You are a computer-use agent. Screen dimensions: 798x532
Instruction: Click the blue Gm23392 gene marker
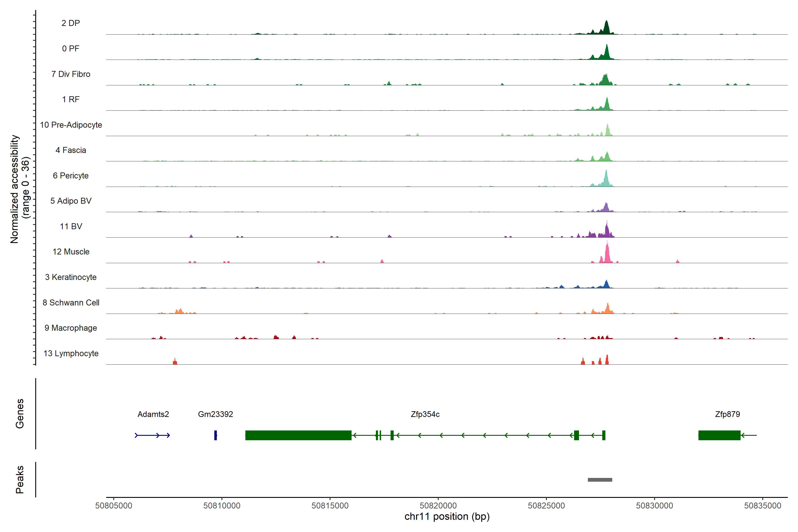click(215, 435)
